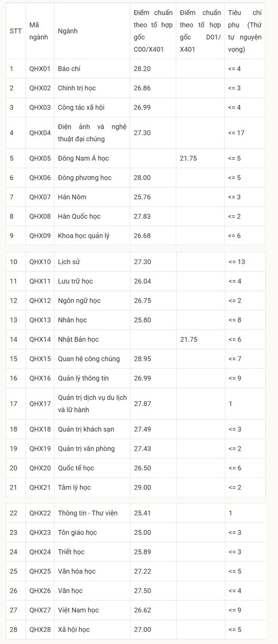This screenshot has height=644, width=278.
Task: Click the Lịch sử major cell
Action: coord(92,262)
